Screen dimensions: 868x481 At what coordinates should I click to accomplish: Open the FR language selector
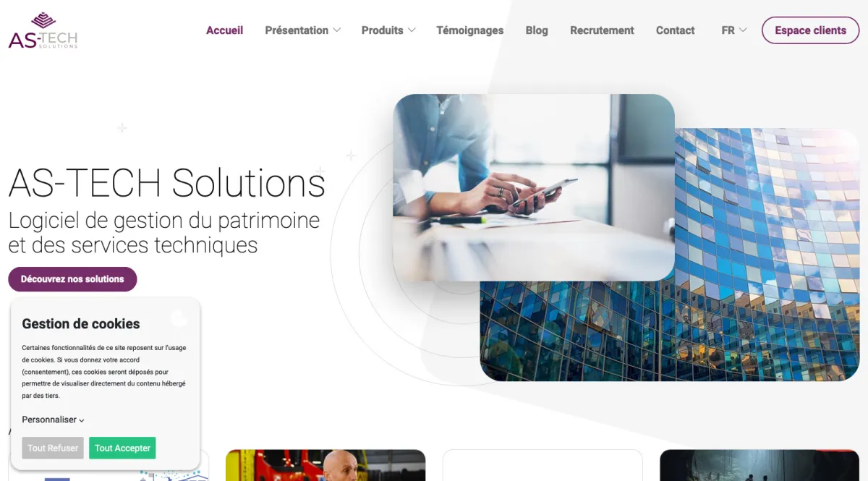click(x=734, y=30)
